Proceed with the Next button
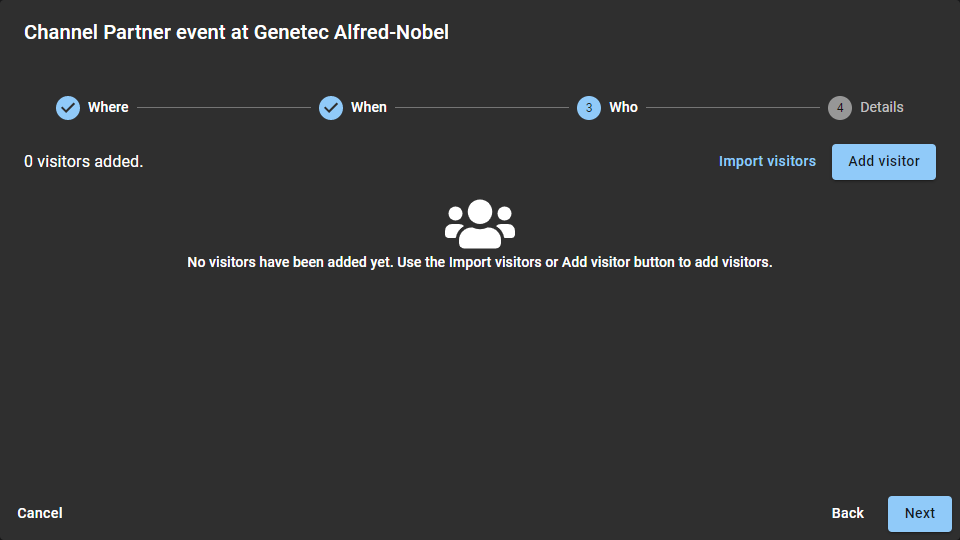Image resolution: width=960 pixels, height=540 pixels. [x=919, y=513]
